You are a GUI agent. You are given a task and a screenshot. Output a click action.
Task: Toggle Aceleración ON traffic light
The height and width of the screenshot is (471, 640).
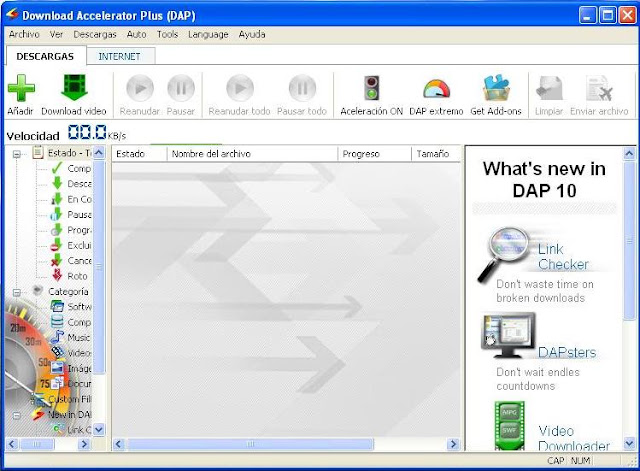click(371, 88)
